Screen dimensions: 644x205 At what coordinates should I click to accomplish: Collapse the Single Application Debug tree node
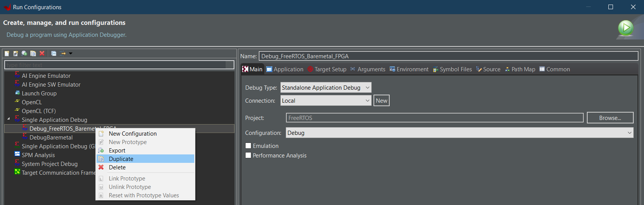pos(8,119)
